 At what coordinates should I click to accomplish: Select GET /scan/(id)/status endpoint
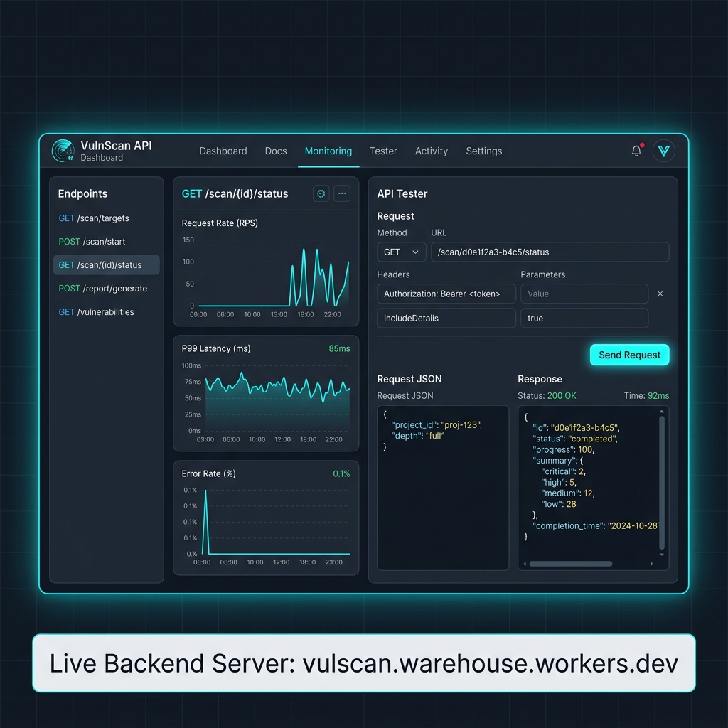(107, 264)
